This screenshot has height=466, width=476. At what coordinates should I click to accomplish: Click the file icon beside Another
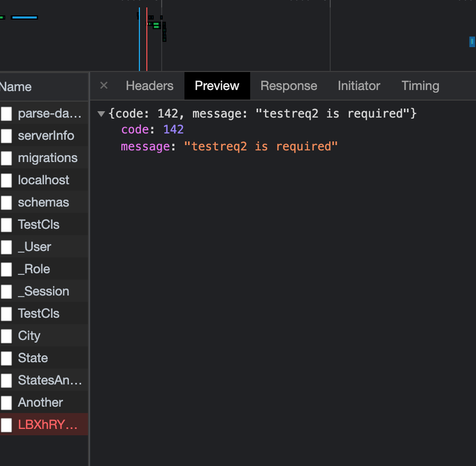6,402
